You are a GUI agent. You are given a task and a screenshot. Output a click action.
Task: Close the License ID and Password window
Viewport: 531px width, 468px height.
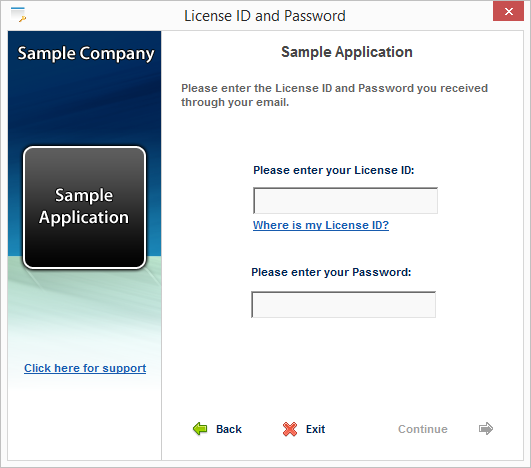coord(508,12)
